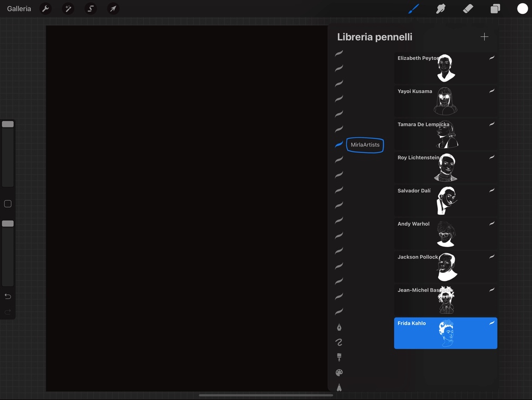
Task: Open the Airbrushing cone brush set
Action: (x=339, y=387)
